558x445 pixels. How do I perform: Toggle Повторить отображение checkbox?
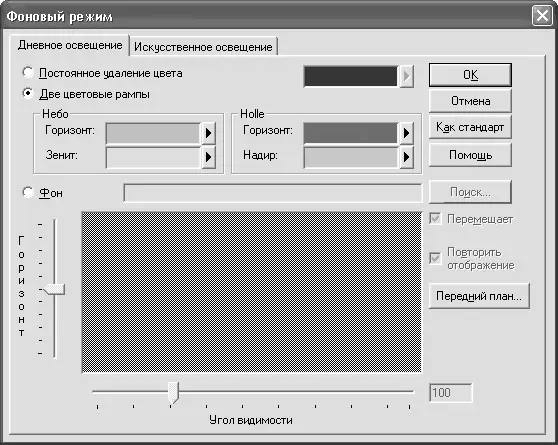point(435,258)
